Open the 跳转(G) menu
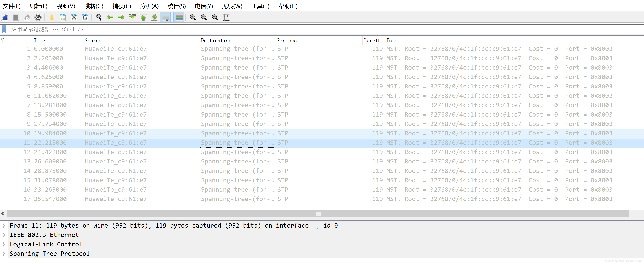This screenshot has width=644, height=264. (94, 6)
